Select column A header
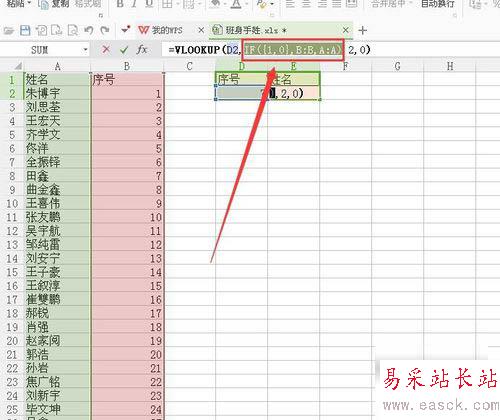The width and height of the screenshot is (500, 420). (57, 66)
